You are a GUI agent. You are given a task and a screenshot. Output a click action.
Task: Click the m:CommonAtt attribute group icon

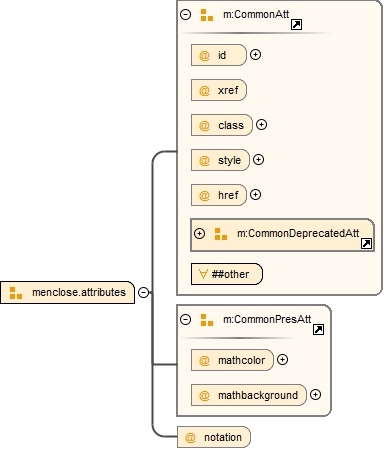207,15
